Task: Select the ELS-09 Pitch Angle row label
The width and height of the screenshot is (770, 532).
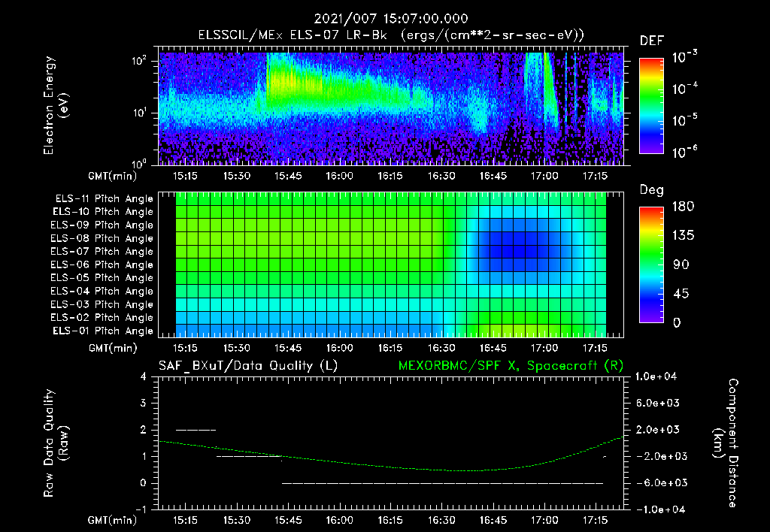Action: (102, 225)
